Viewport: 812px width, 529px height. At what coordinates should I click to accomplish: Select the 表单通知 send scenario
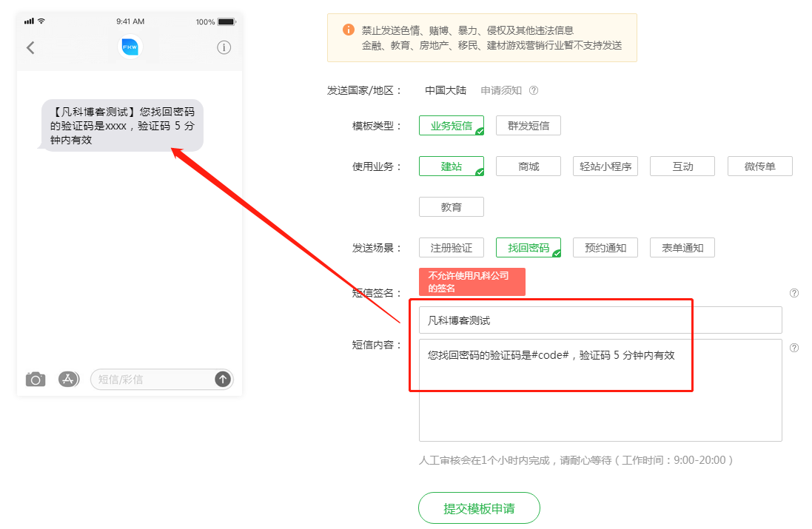[x=682, y=247]
